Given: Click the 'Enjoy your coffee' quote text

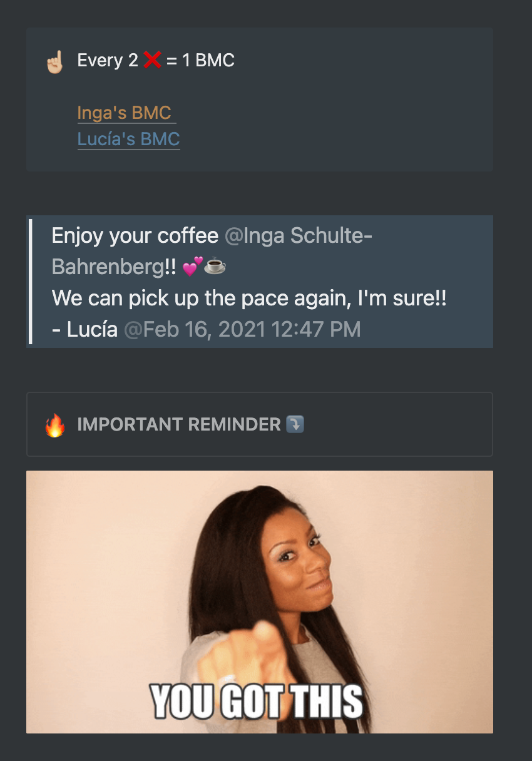Looking at the screenshot, I should [x=135, y=236].
